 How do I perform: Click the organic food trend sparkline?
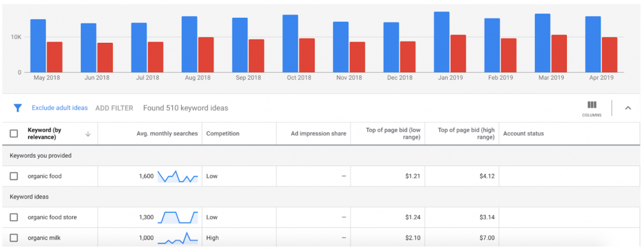pyautogui.click(x=178, y=176)
